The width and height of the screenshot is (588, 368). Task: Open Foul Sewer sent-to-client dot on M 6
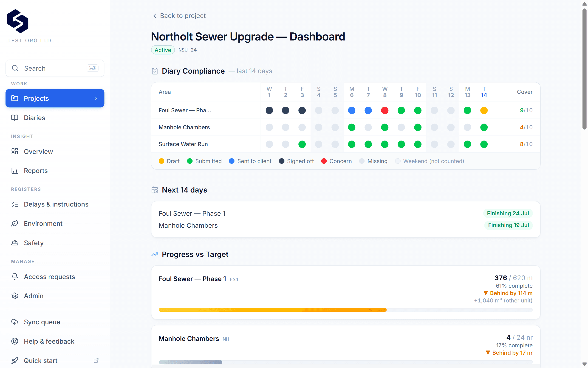pyautogui.click(x=352, y=110)
